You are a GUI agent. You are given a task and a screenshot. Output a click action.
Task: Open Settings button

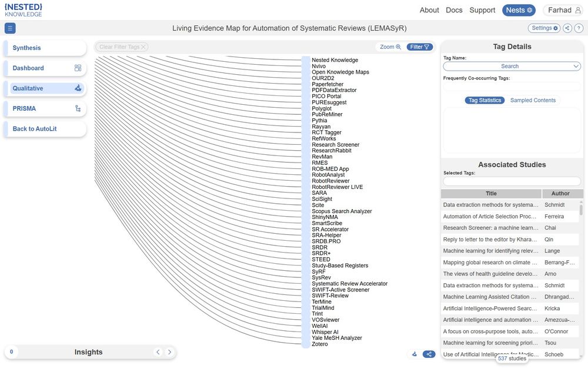tap(544, 28)
